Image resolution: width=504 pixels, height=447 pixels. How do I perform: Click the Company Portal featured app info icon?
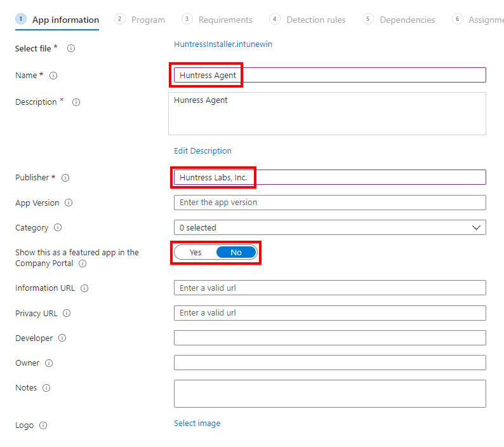tap(83, 264)
